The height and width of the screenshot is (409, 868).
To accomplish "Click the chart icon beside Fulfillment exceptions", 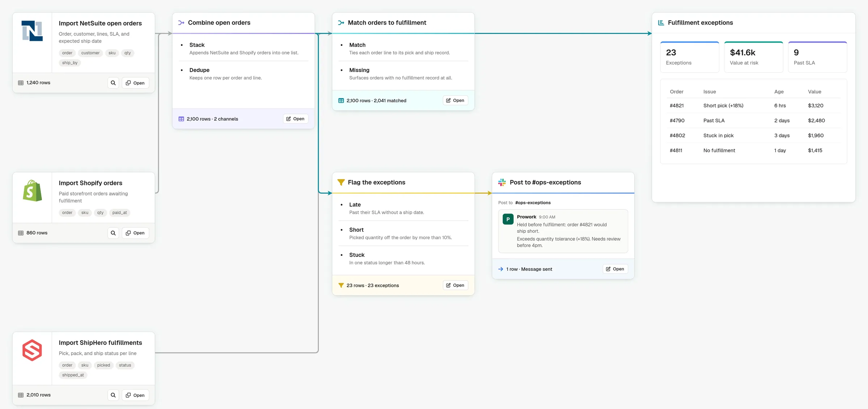I will pos(661,23).
